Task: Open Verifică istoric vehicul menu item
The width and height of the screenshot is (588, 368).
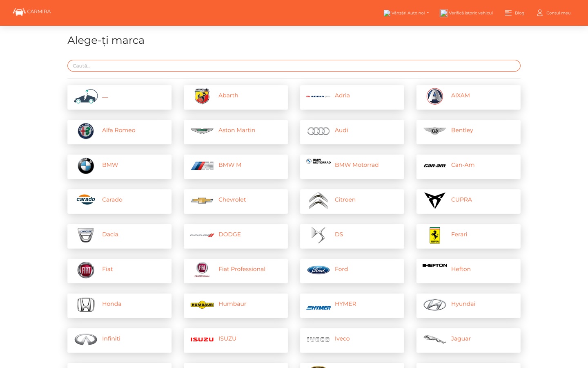Action: click(466, 13)
